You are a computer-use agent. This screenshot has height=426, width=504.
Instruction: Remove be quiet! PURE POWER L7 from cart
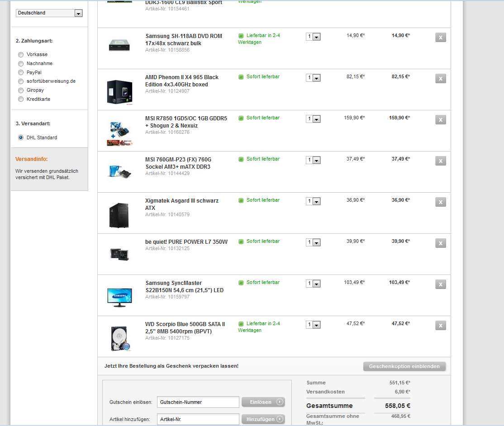(441, 243)
